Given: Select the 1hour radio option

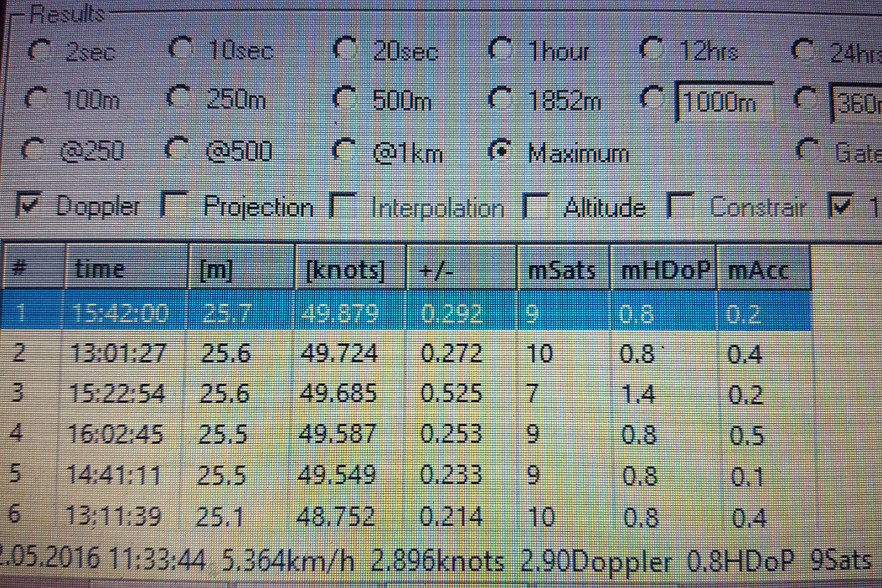Looking at the screenshot, I should point(501,50).
